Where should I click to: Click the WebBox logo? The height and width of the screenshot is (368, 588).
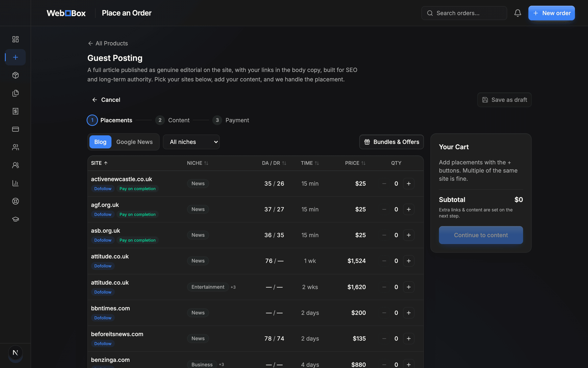(x=66, y=13)
